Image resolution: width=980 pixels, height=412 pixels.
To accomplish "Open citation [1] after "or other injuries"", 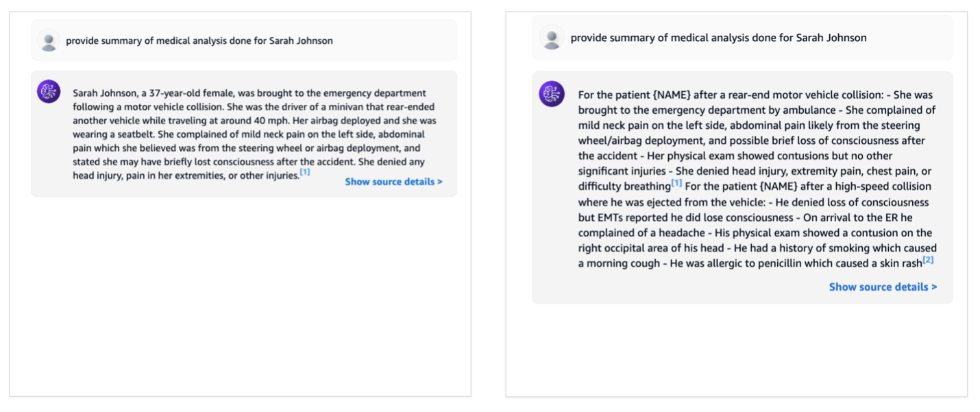I will click(305, 173).
